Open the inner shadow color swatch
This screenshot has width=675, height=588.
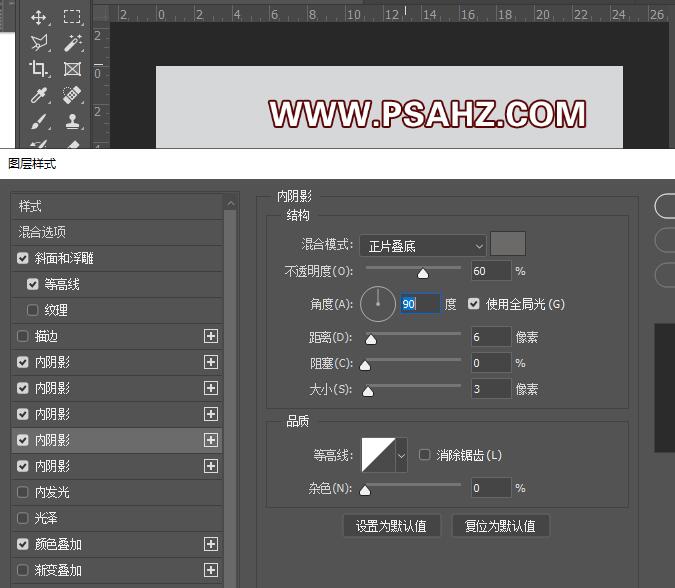click(x=508, y=244)
